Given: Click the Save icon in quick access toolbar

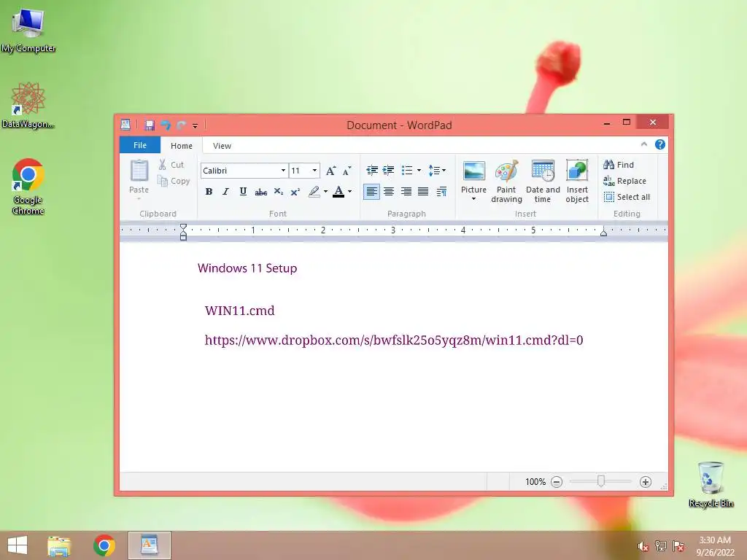Looking at the screenshot, I should [x=150, y=125].
